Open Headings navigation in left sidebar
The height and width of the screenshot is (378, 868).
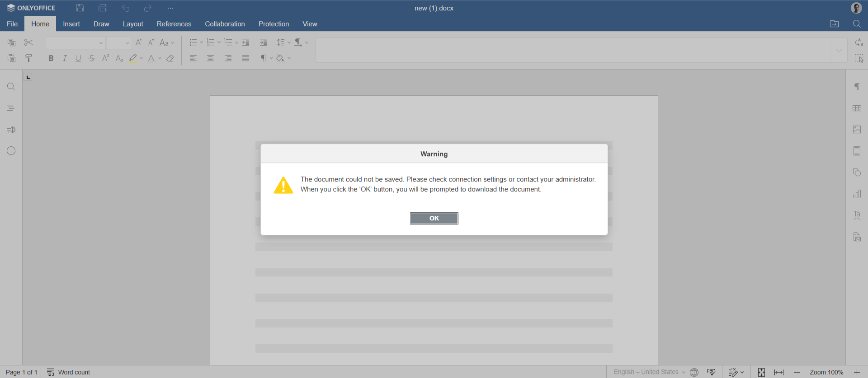tap(11, 108)
